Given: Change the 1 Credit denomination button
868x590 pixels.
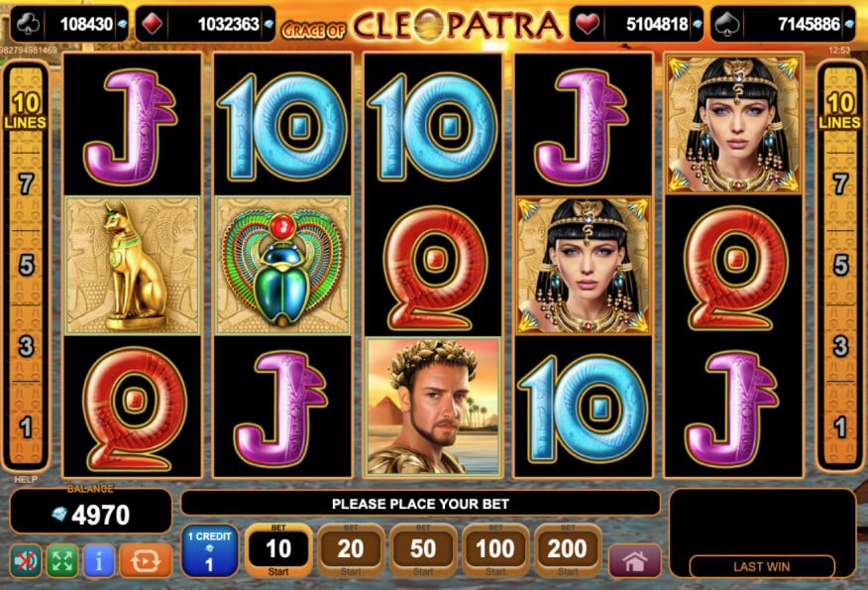Looking at the screenshot, I should 210,550.
